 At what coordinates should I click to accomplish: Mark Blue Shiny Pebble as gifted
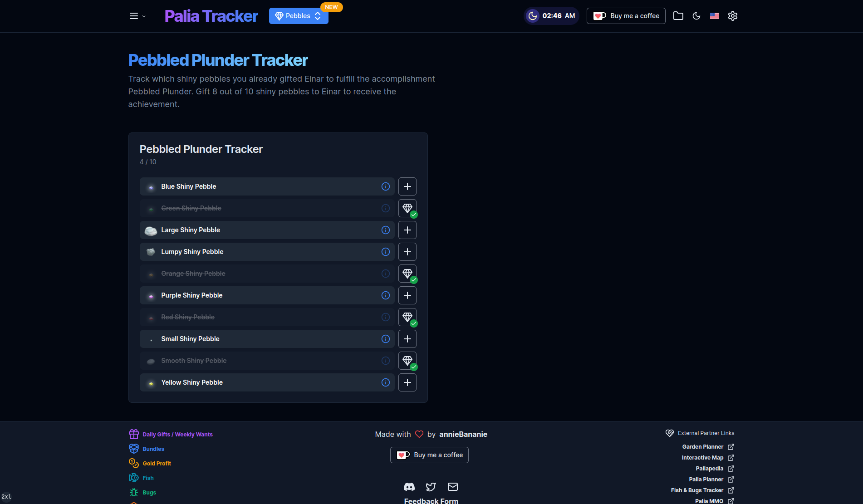coord(407,186)
